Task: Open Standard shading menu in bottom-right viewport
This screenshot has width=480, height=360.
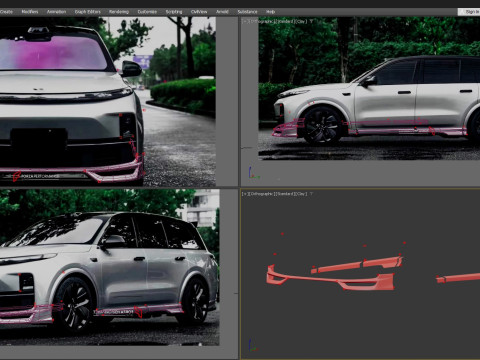Action: [285, 194]
